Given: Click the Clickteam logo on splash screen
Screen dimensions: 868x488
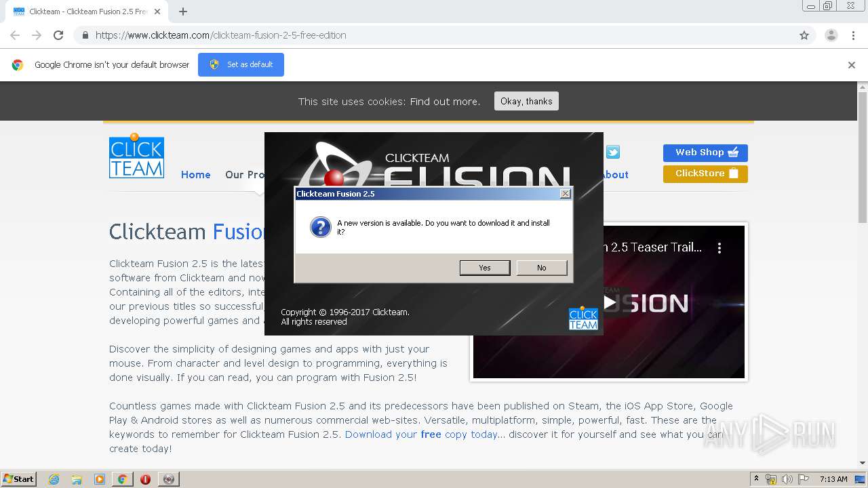Looking at the screenshot, I should 583,319.
